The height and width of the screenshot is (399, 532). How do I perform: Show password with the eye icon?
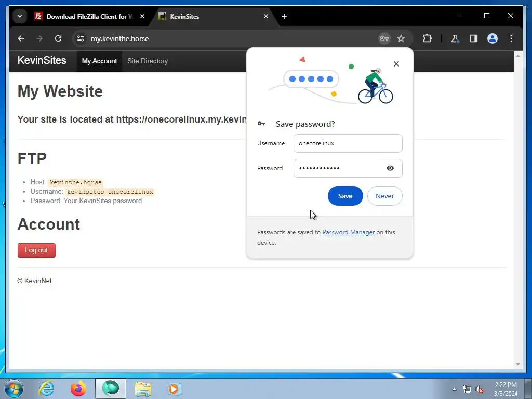coord(390,168)
